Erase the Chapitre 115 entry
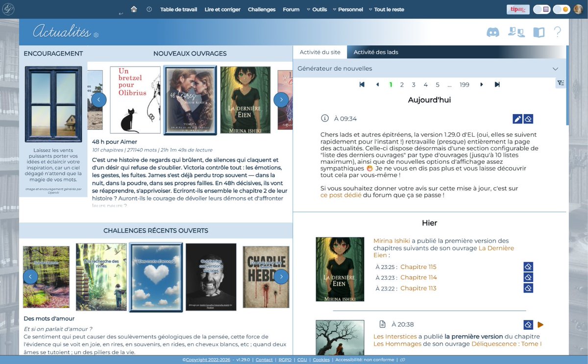 coord(528,267)
